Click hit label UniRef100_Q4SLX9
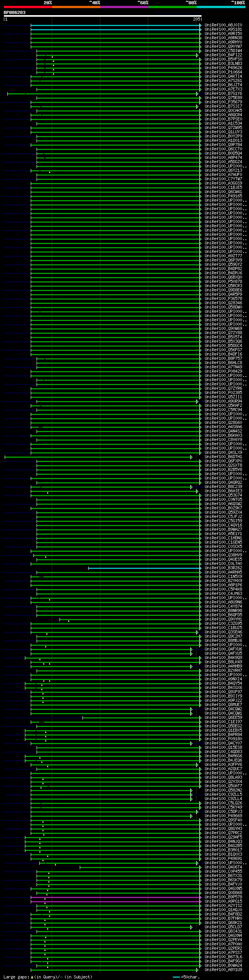Image resolution: width=249 pixels, height=980 pixels. [223, 453]
